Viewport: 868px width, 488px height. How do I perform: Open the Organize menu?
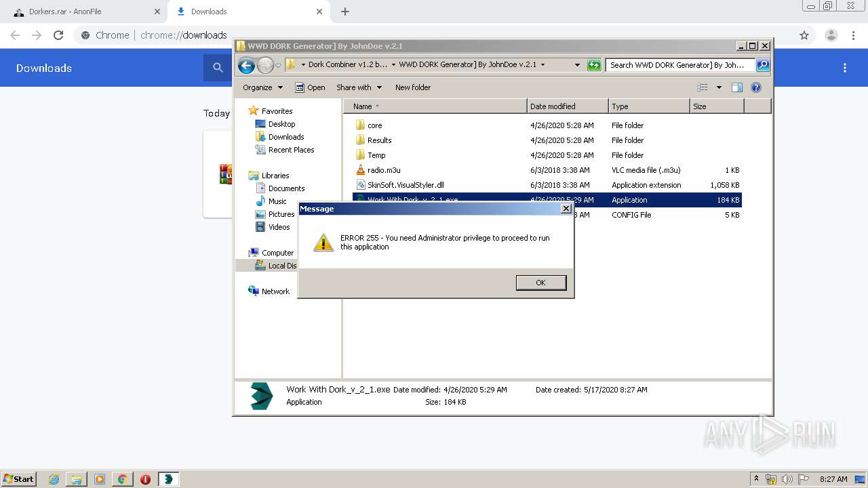click(x=262, y=87)
